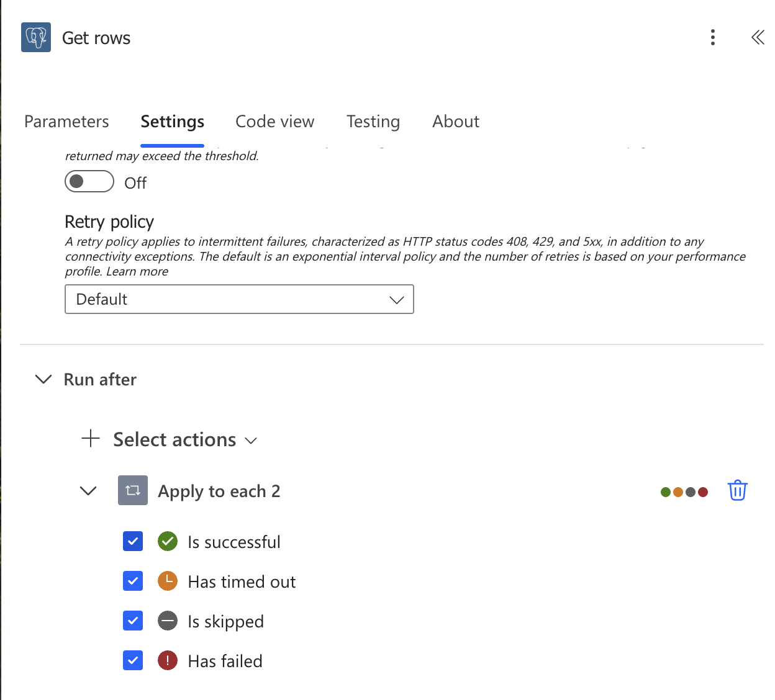Viewport: 775px width, 700px height.
Task: Collapse the Apply to each 2 entry
Action: 88,491
